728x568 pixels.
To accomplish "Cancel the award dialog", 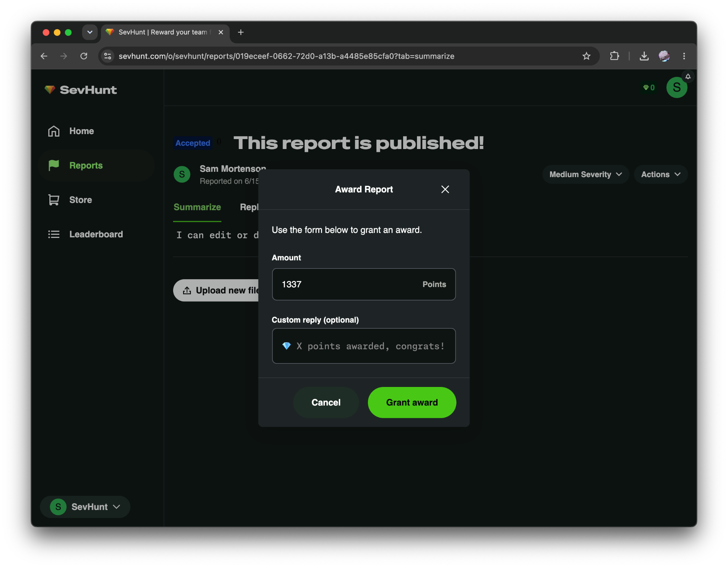I will [326, 402].
